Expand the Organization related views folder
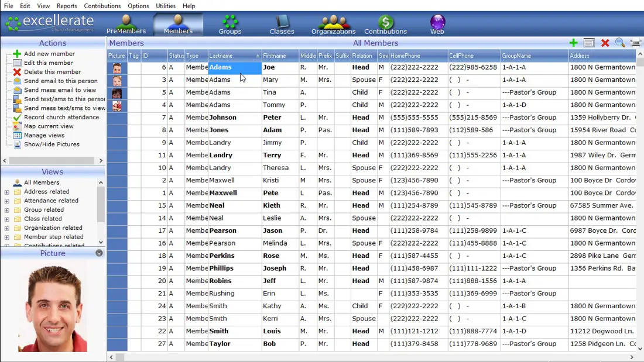Image resolution: width=644 pixels, height=362 pixels. 6,228
